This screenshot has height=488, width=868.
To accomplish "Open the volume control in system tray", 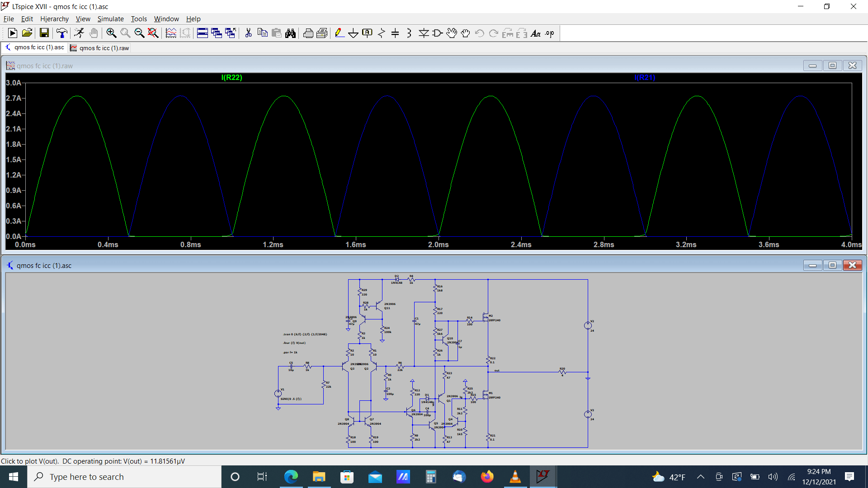I will (x=773, y=477).
